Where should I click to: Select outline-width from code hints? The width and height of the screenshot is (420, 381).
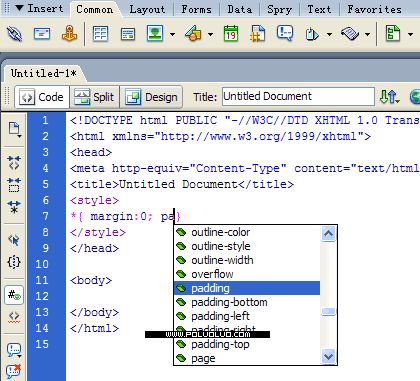click(x=247, y=260)
